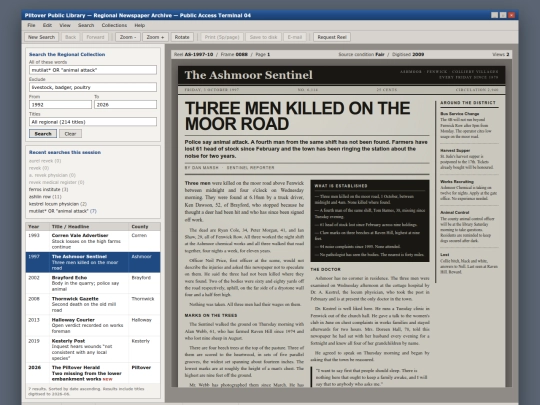The width and height of the screenshot is (540, 405).
Task: Select recent search 'ashlin row (11)'
Action: [45, 197]
